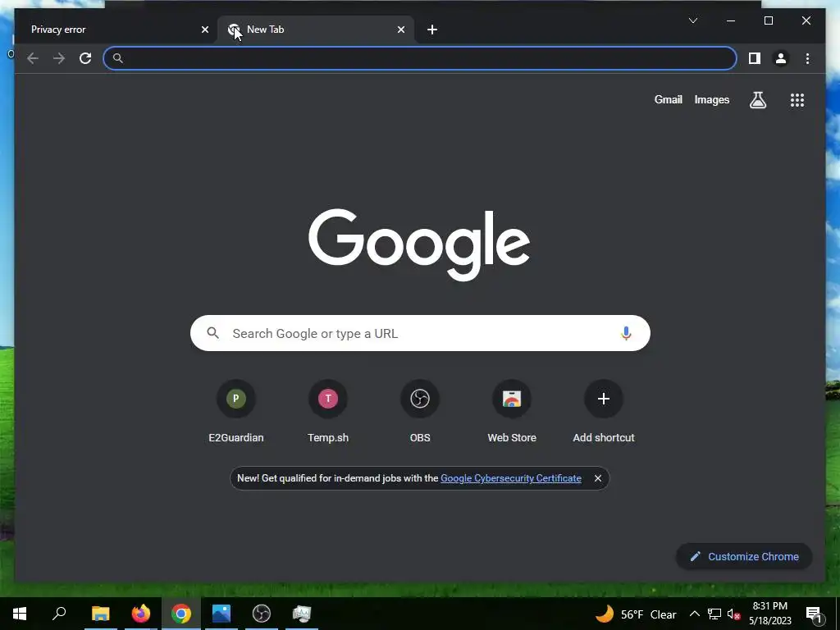Close the Privacy error tab

coord(204,30)
